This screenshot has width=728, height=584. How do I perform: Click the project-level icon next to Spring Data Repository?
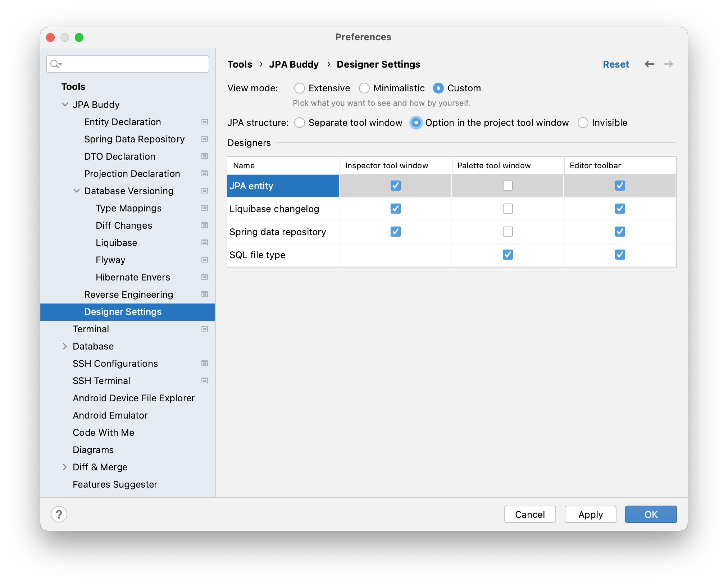coord(205,139)
